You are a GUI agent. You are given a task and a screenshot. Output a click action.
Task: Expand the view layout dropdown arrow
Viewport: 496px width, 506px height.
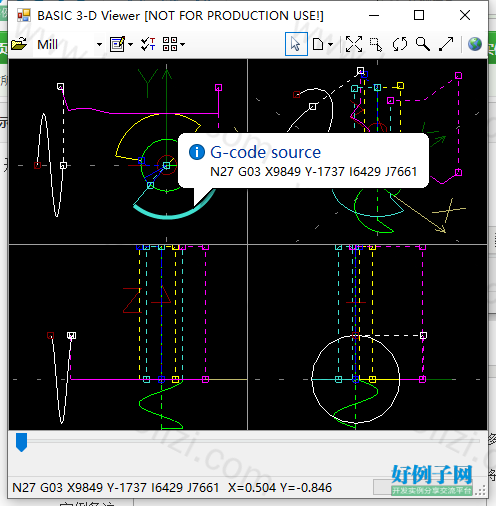click(182, 44)
